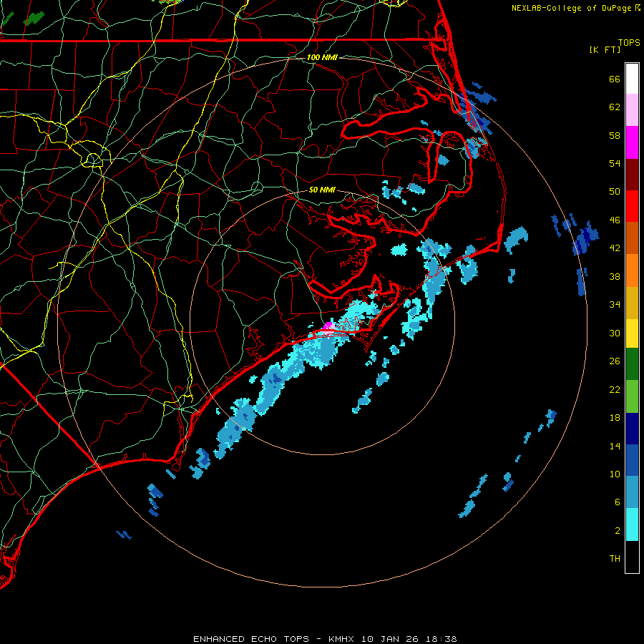Click the light green 26 kft swatch
644x644 pixels.
632,396
